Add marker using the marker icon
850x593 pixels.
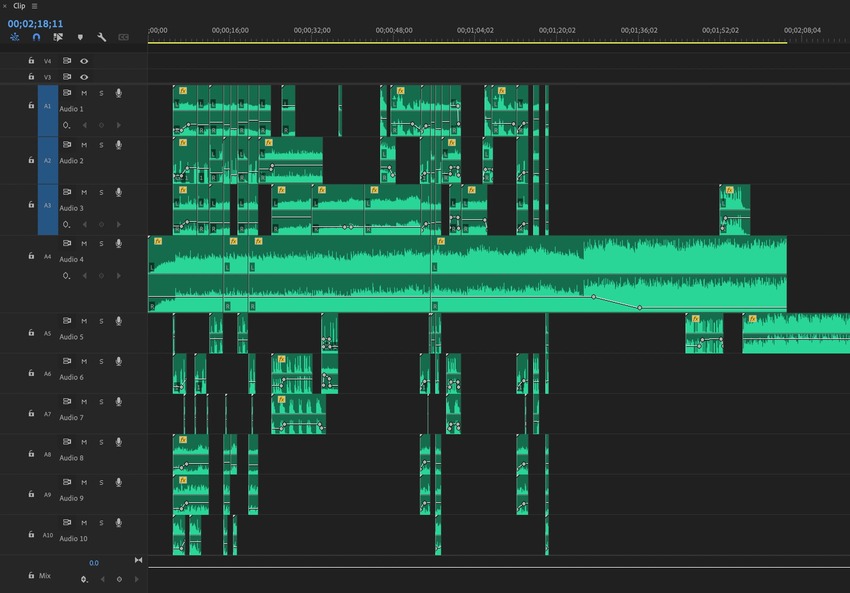[x=80, y=37]
